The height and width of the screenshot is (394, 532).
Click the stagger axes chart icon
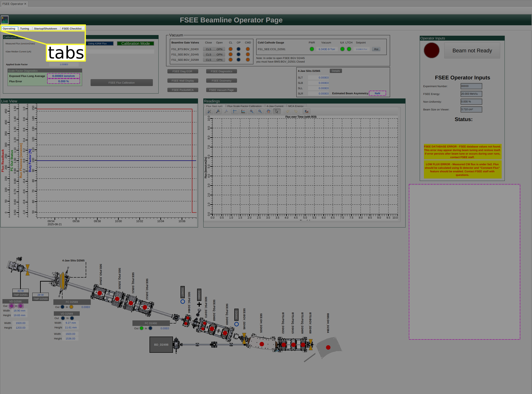pyautogui.click(x=243, y=111)
